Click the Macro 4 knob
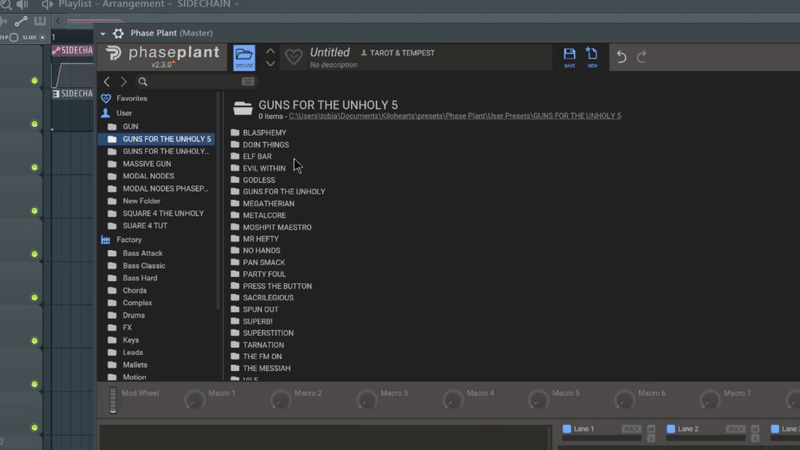 (x=453, y=400)
